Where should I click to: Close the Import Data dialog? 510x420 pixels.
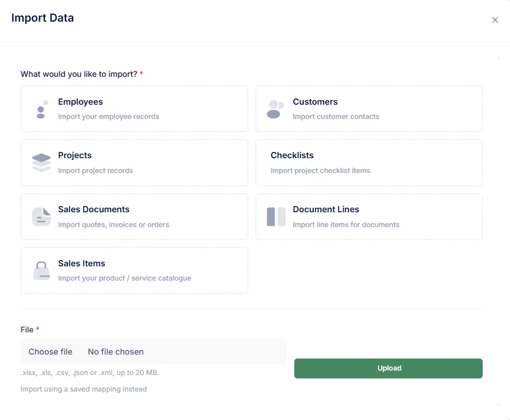(495, 20)
